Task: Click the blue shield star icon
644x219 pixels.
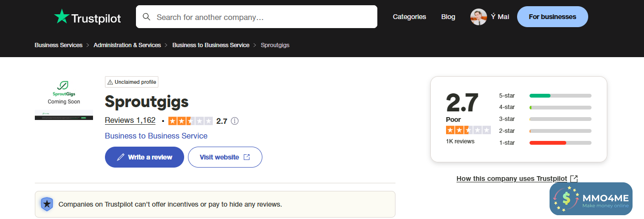Action: point(47,204)
